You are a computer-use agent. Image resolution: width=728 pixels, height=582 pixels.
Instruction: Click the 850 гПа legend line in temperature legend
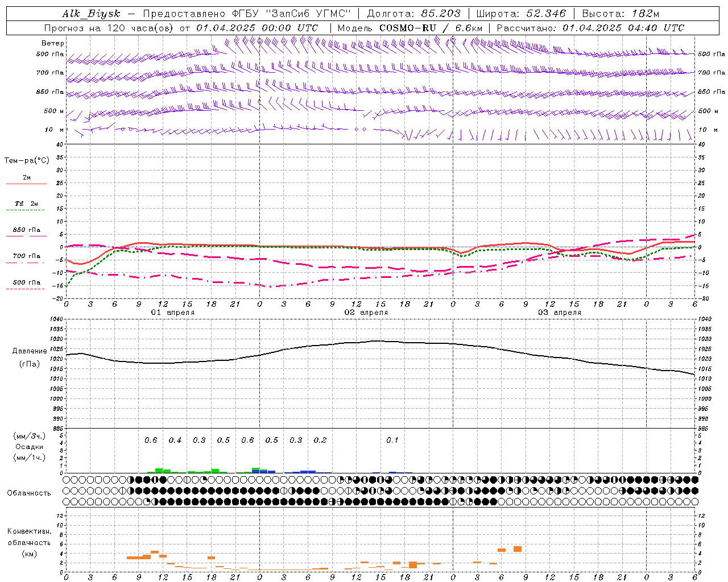[26, 236]
